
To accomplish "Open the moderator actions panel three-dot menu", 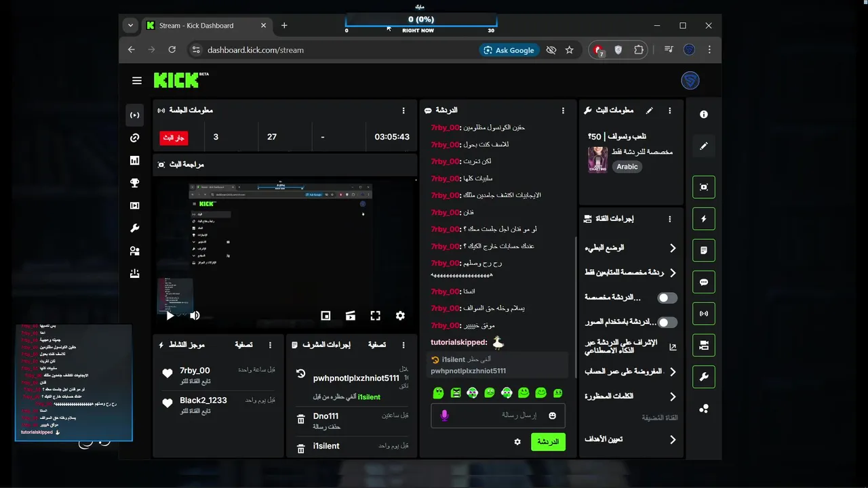I will pyautogui.click(x=403, y=345).
